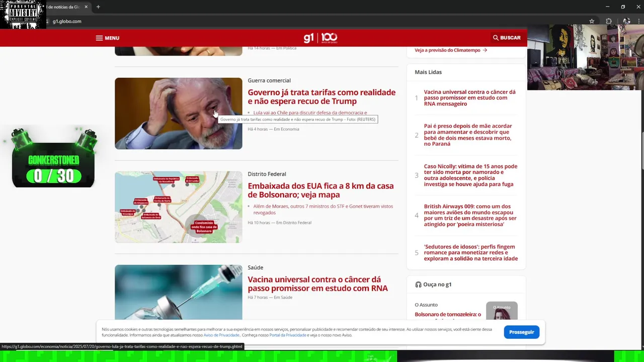Bookmark this page with the star icon

592,21
